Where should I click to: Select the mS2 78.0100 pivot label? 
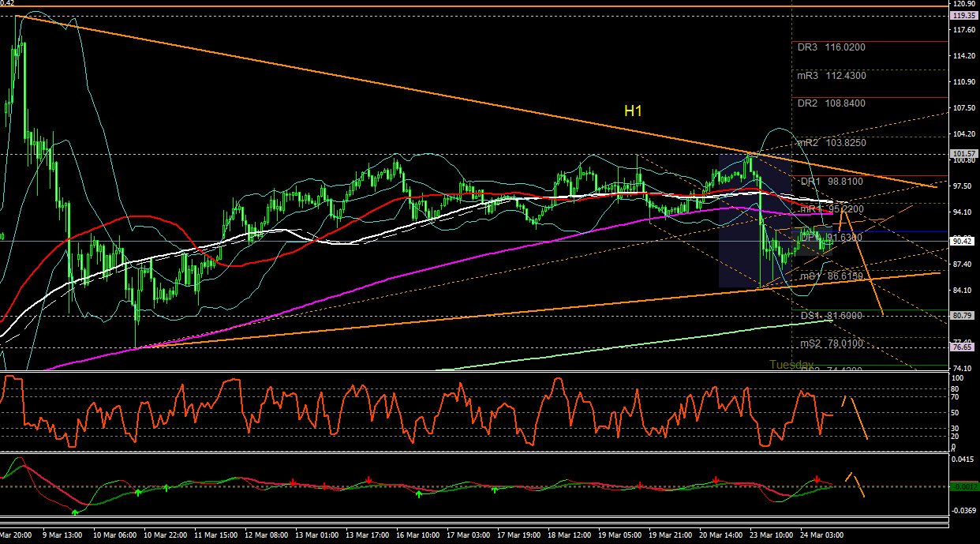[x=832, y=343]
